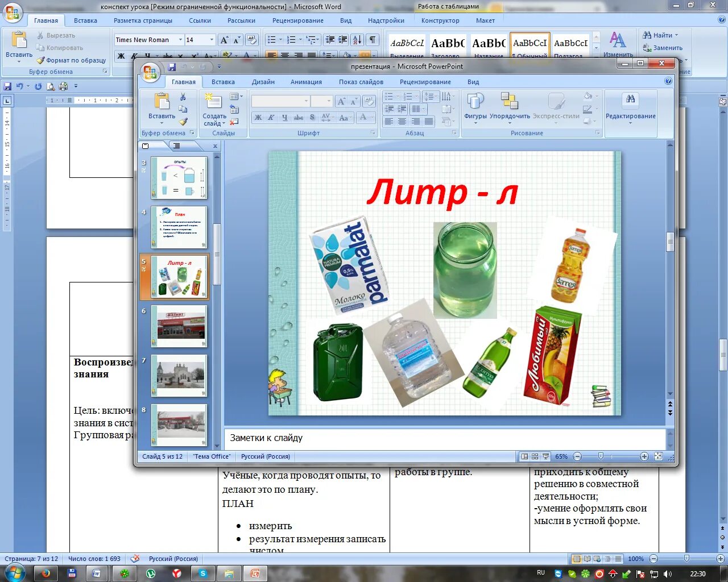Click Word's increase font size icon
Screen dimensions: 728x582
pos(224,40)
